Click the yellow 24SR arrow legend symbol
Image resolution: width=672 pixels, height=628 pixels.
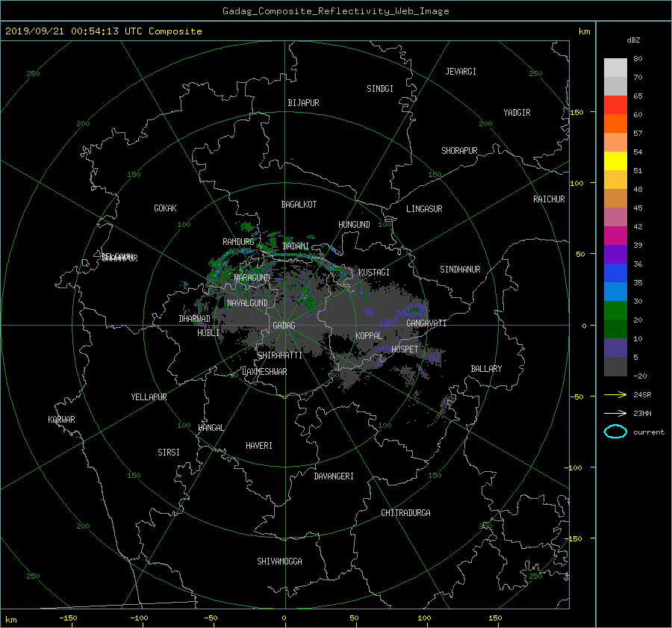615,394
